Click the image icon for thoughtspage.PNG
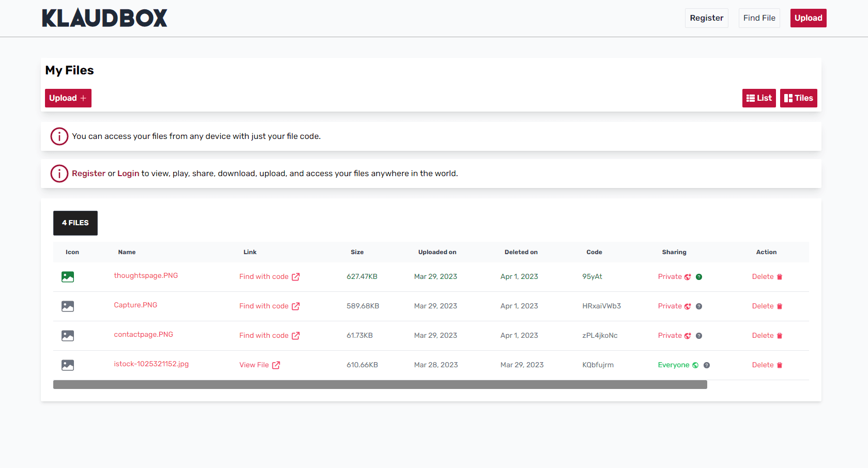 coord(68,277)
